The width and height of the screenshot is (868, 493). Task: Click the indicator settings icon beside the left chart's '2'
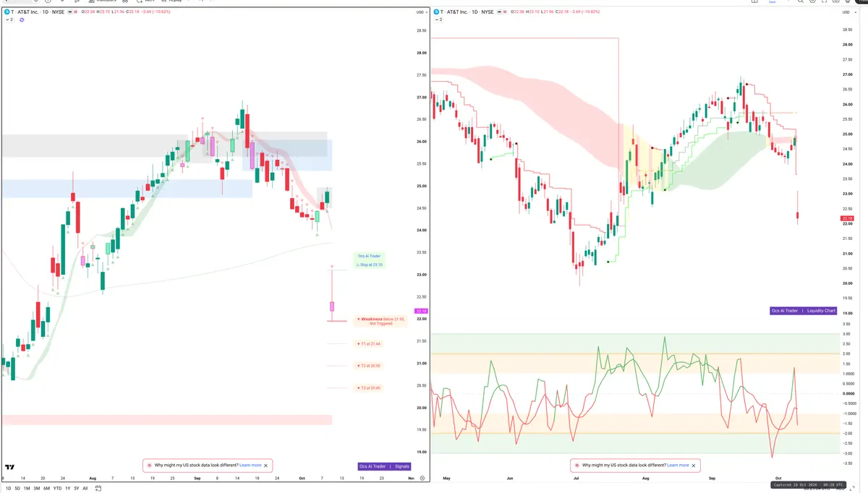click(x=22, y=20)
